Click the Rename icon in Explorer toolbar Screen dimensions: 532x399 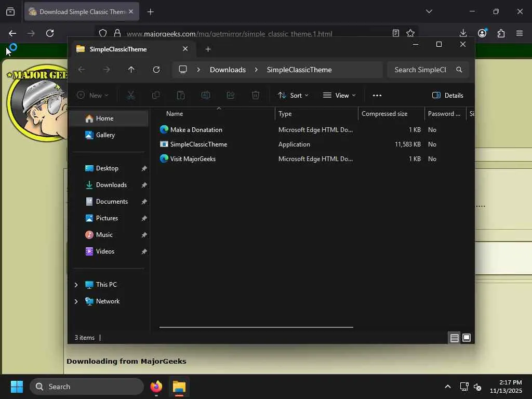(206, 96)
